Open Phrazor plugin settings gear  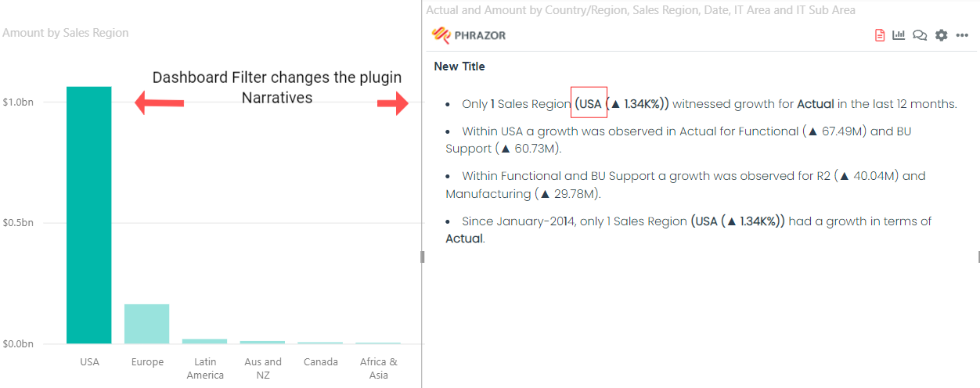tap(941, 35)
